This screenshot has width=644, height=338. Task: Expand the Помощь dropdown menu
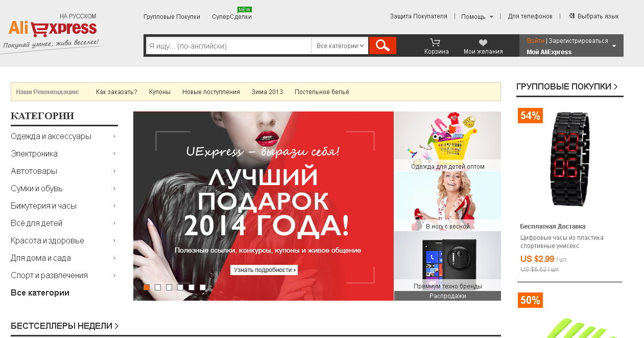point(477,16)
